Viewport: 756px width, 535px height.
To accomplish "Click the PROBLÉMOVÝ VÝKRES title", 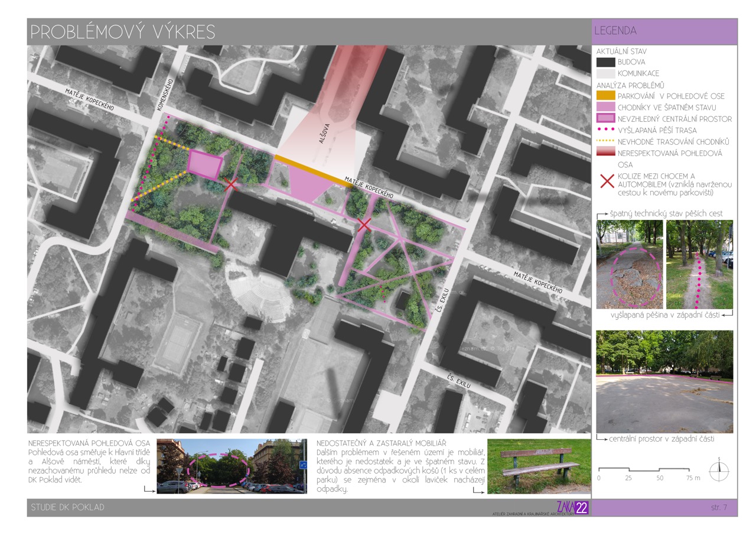I will click(x=123, y=32).
